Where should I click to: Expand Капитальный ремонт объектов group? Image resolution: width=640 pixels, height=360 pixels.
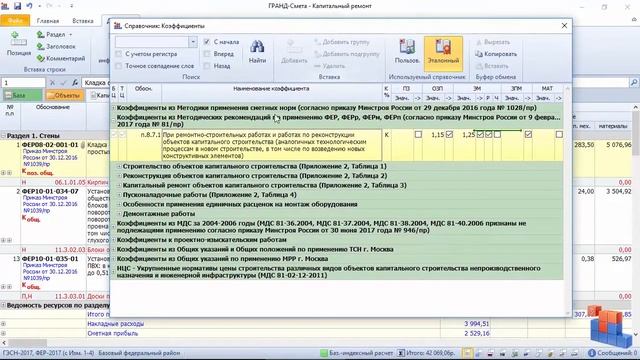pos(120,185)
